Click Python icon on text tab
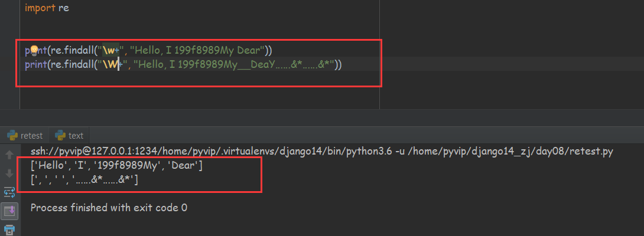Screen dimensions: 644x236 [60, 136]
